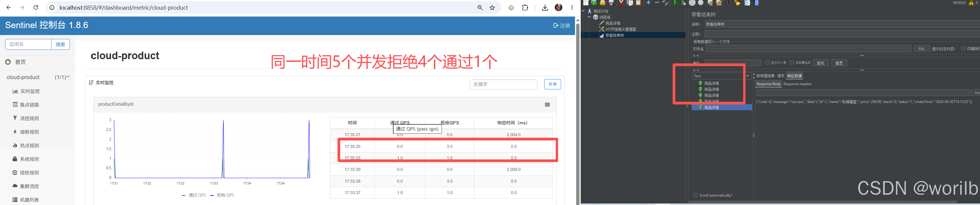The height and width of the screenshot is (205, 980).
Task: Click JMeter Start no pauses icon
Action: (684, 3)
